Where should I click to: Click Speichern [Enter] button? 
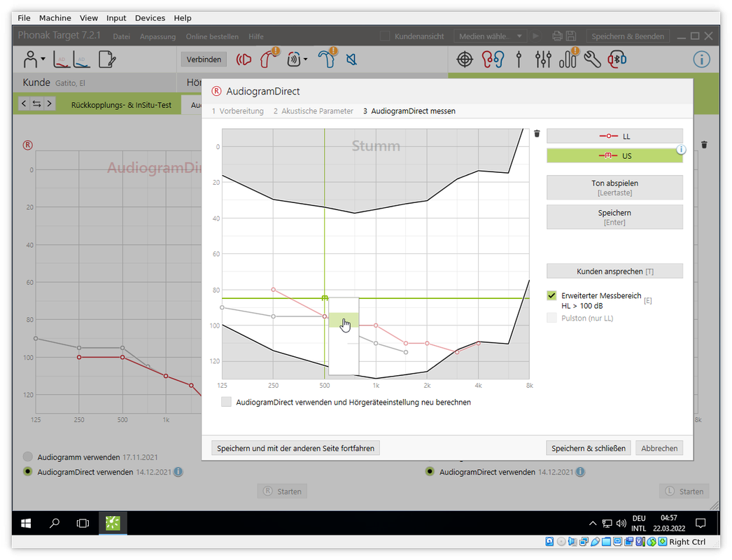[614, 217]
